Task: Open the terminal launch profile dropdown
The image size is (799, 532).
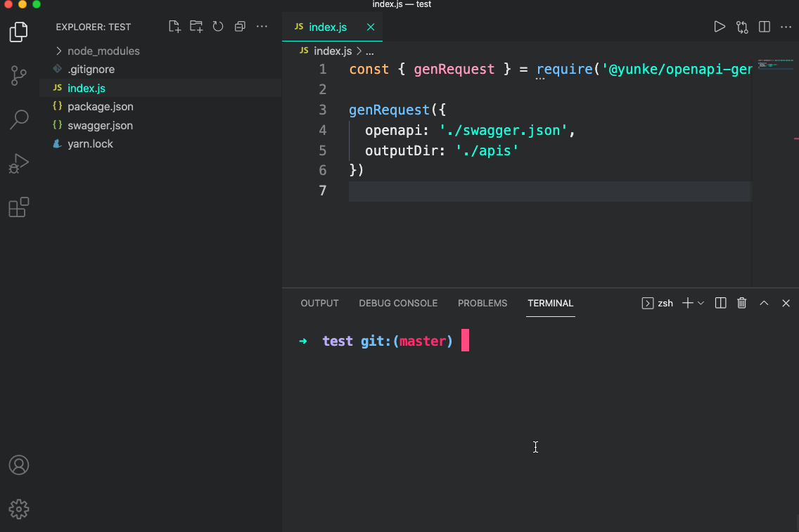Action: pyautogui.click(x=701, y=304)
